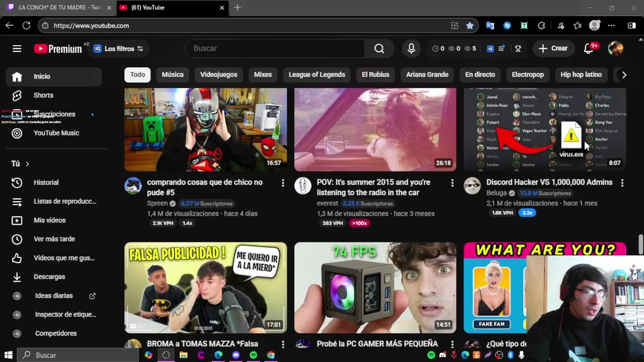Open browser profile icon
The image size is (644, 362).
tap(595, 26)
